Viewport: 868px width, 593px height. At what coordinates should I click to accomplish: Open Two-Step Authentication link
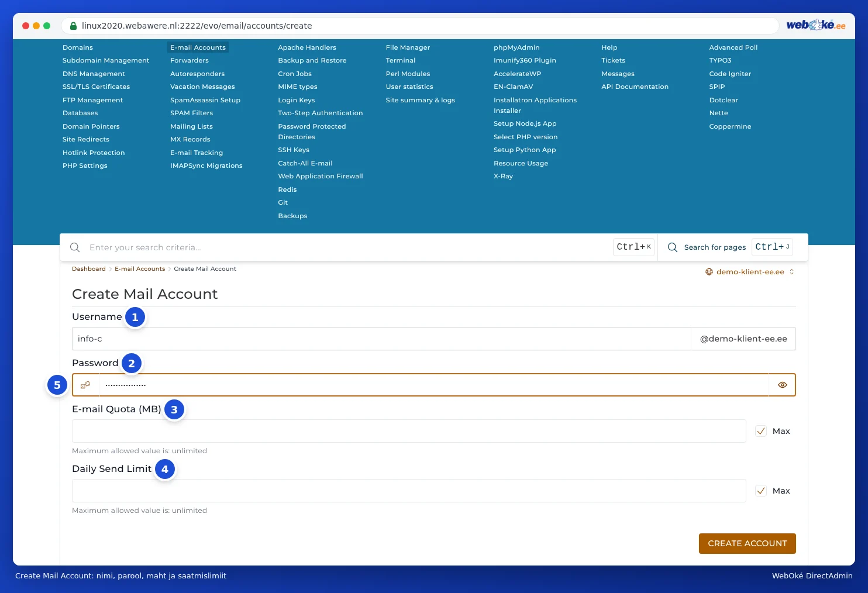coord(321,113)
